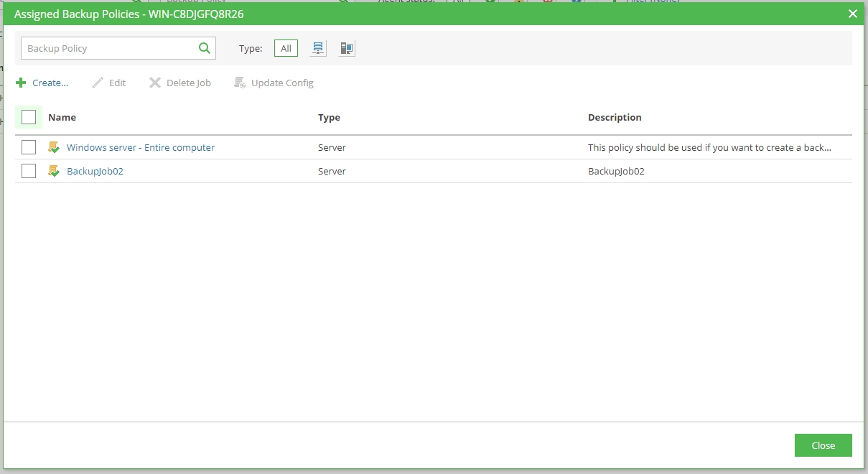Screen dimensions: 868x474
Task: Tick the select-all checkbox in header
Action: (29, 117)
